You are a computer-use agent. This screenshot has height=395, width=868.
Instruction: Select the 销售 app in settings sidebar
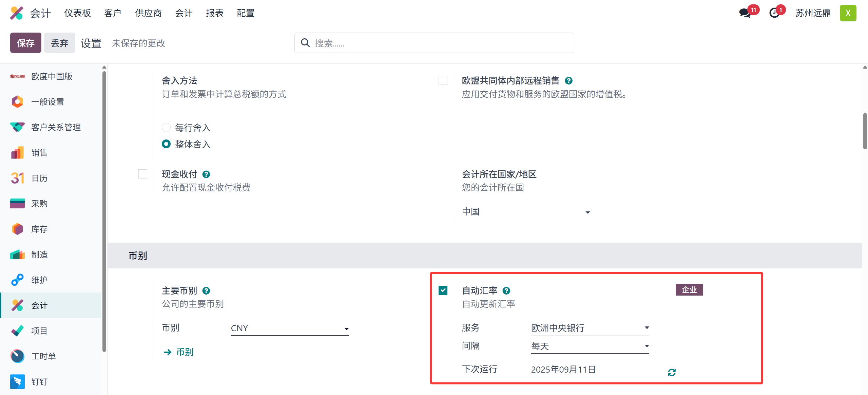coord(39,152)
